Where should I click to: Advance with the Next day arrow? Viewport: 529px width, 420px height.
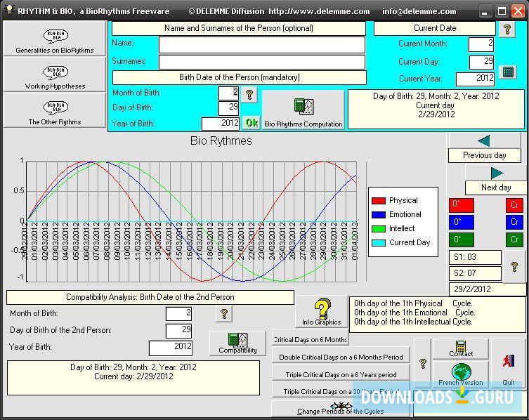[496, 173]
